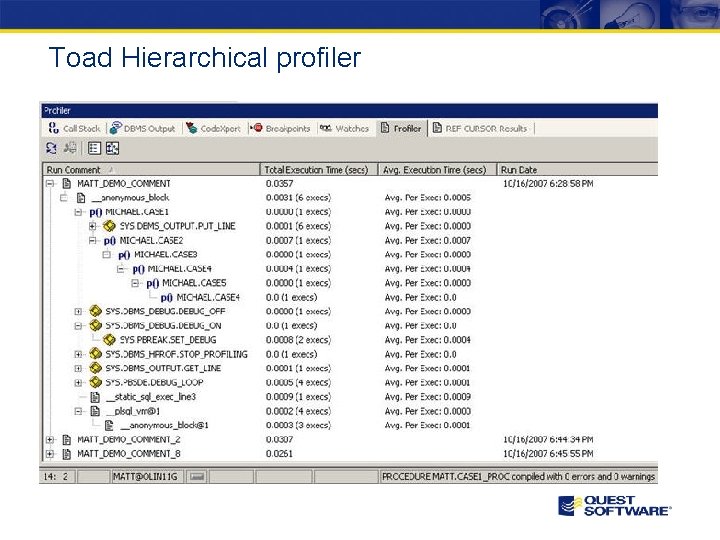Select the Profiler tab
Viewport: 720px width, 540px height.
pos(401,129)
